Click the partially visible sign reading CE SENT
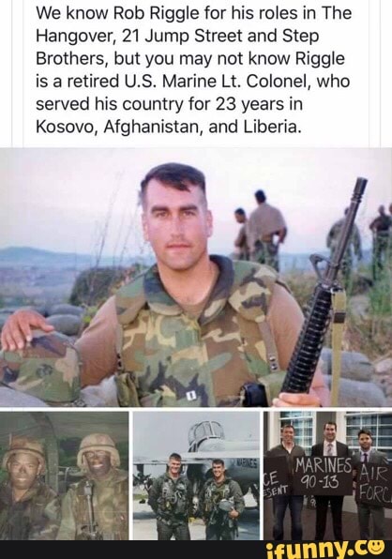392x559 pixels. click(x=276, y=482)
